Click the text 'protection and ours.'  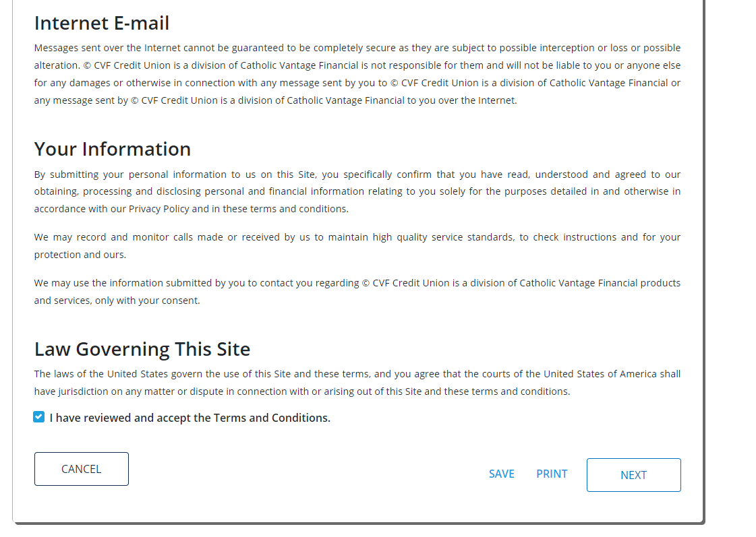[80, 254]
